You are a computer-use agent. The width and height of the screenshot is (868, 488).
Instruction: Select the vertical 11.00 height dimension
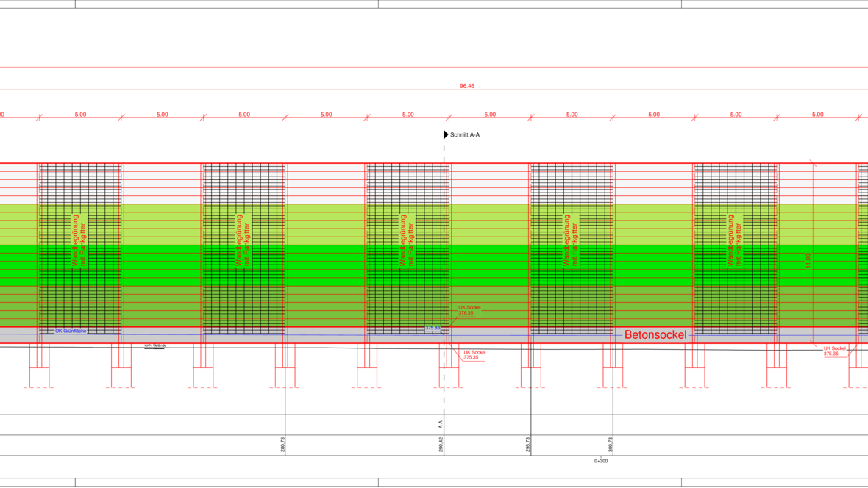[808, 260]
